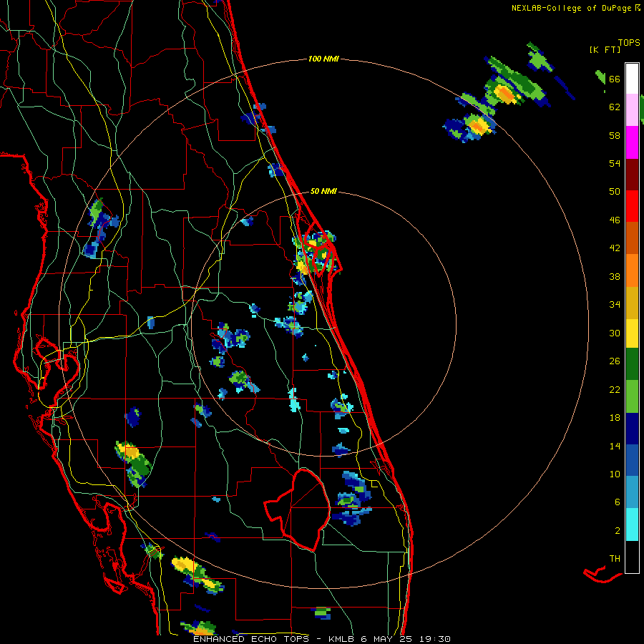Click the TOPS legend title
Image resolution: width=644 pixels, height=644 pixels.
coord(629,43)
